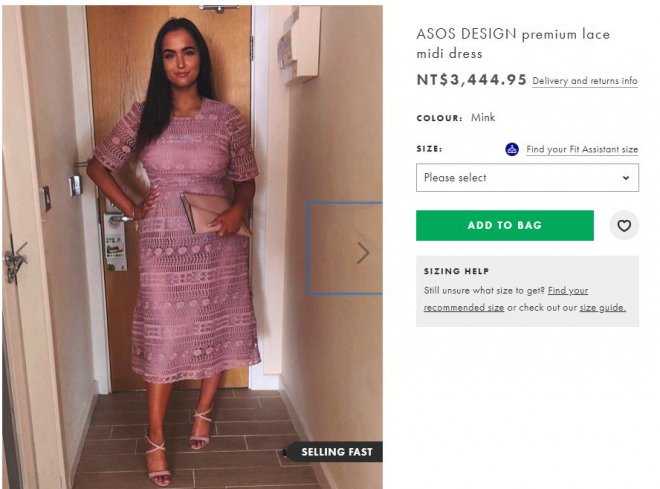Save dress with the heart icon
660x489 pixels.
[624, 226]
